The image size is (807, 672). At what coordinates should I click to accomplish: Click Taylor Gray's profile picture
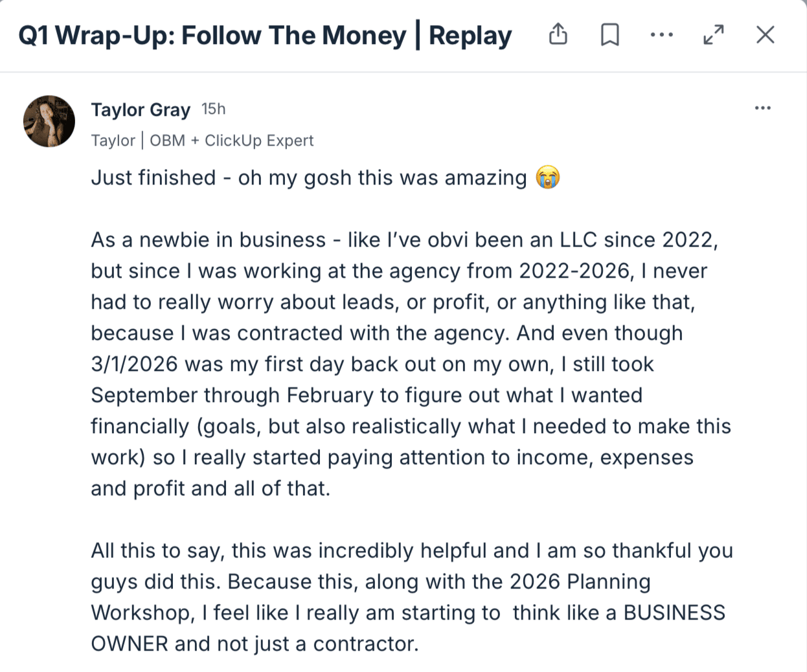pos(49,121)
